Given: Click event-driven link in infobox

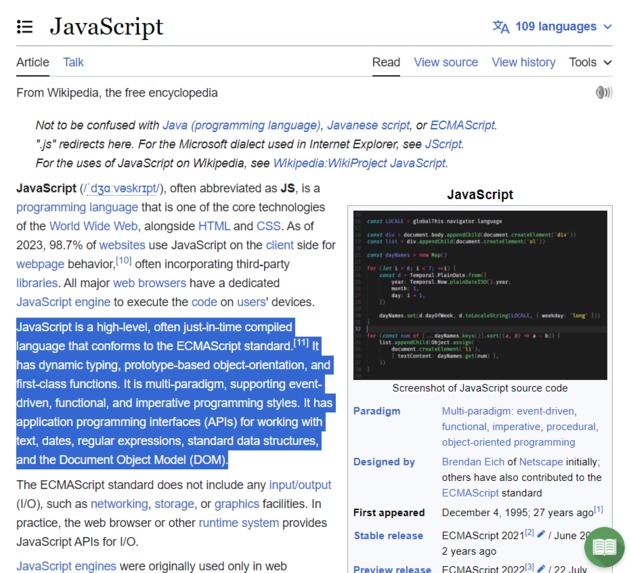Looking at the screenshot, I should click(x=546, y=411).
